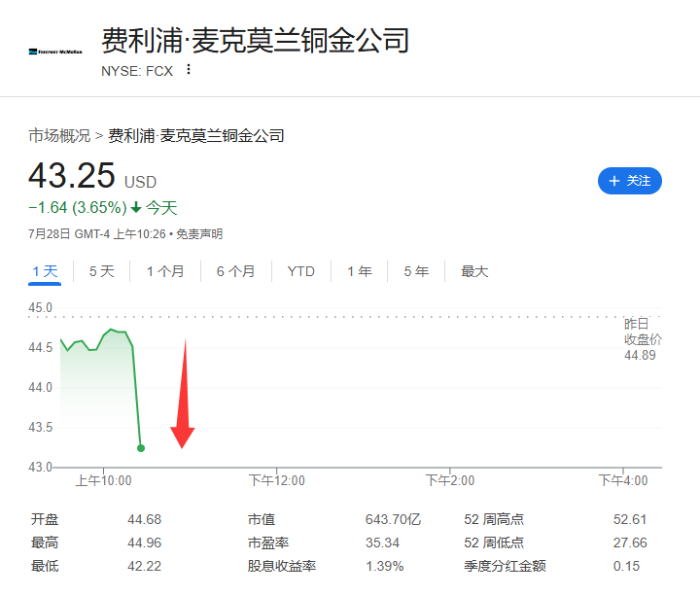This screenshot has width=700, height=595.
Task: Click the 下午2:00 axis label
Action: (450, 480)
